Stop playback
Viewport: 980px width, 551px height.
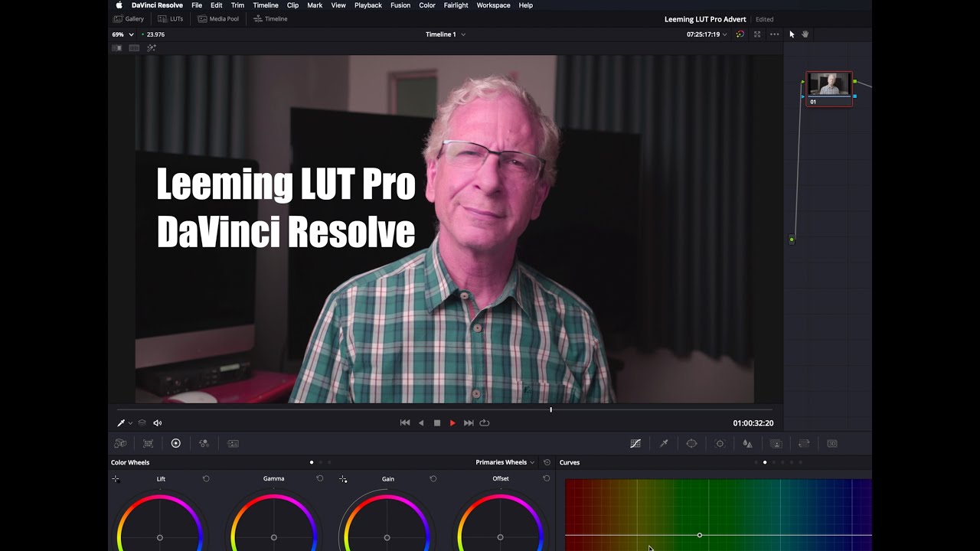[437, 423]
